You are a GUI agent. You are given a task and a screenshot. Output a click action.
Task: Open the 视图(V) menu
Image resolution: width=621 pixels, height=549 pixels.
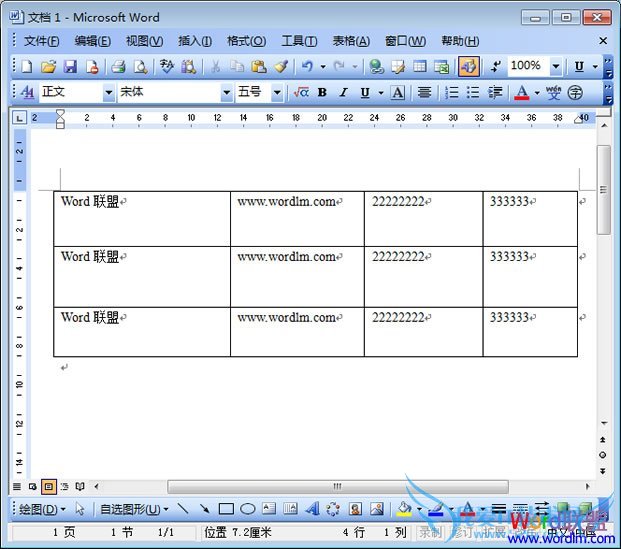[x=144, y=41]
